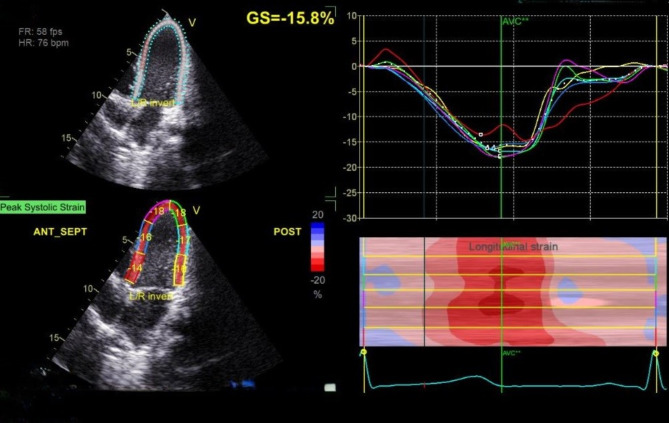Screen dimensions: 669x423
Task: Select the ANT_SEPT wall label
Action: tap(60, 232)
